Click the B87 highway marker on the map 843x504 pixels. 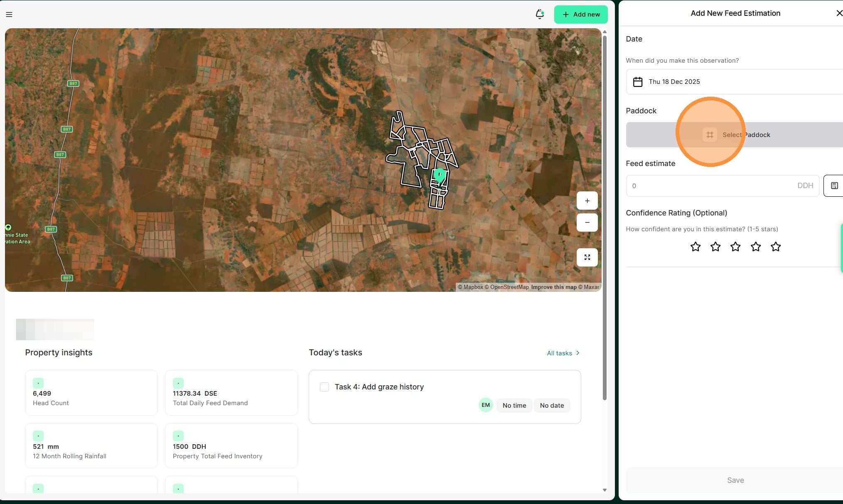[x=73, y=83]
